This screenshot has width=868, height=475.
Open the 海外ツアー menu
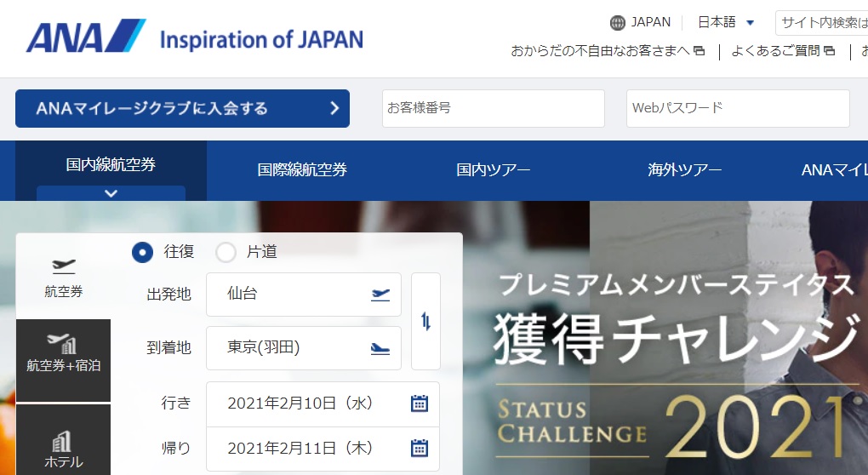pos(684,169)
